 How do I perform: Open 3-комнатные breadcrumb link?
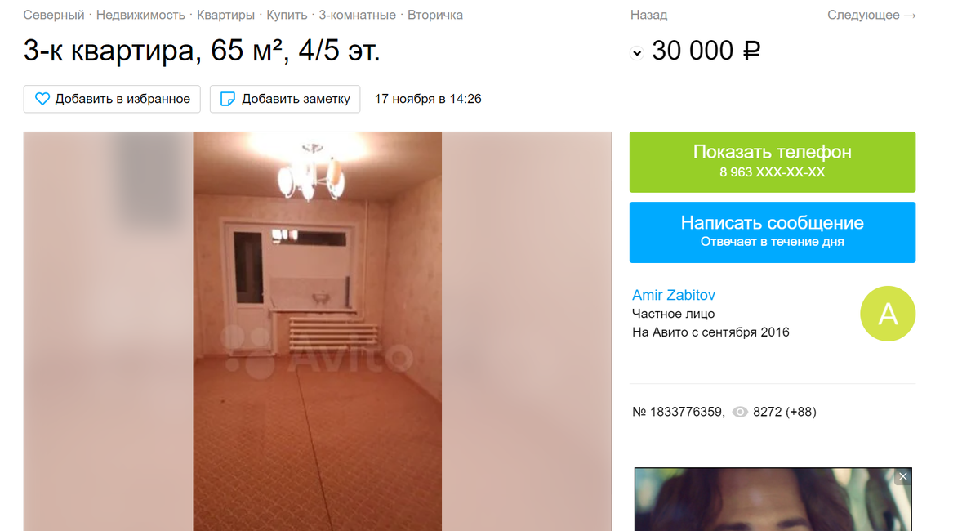point(358,15)
